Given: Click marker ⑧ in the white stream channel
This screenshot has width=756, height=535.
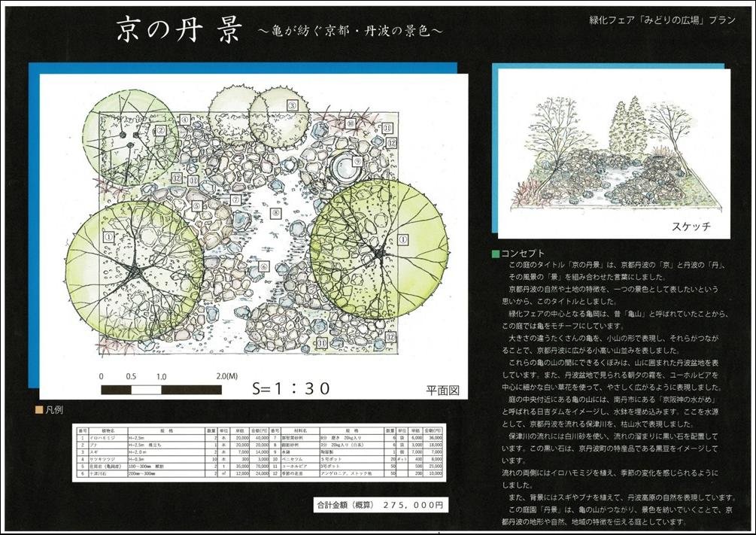Looking at the screenshot, I should pos(275,212).
